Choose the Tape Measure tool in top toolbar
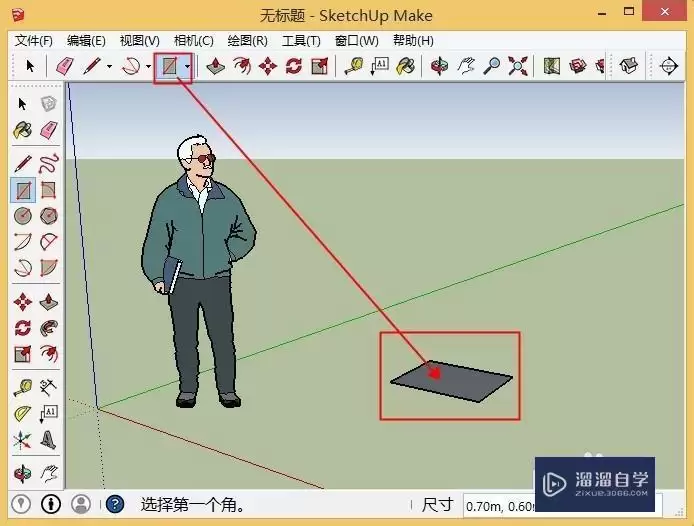Image resolution: width=694 pixels, height=526 pixels. click(354, 66)
